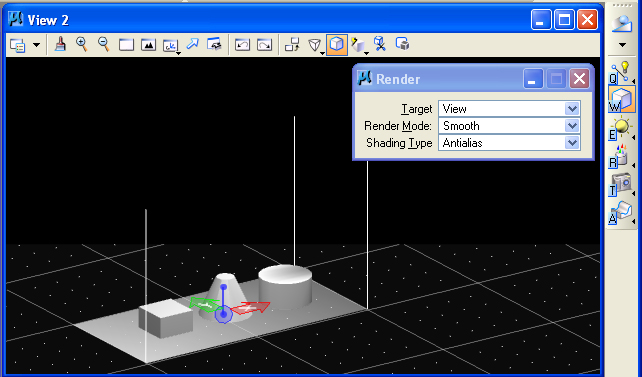
Task: Go to View Next
Action: (264, 45)
